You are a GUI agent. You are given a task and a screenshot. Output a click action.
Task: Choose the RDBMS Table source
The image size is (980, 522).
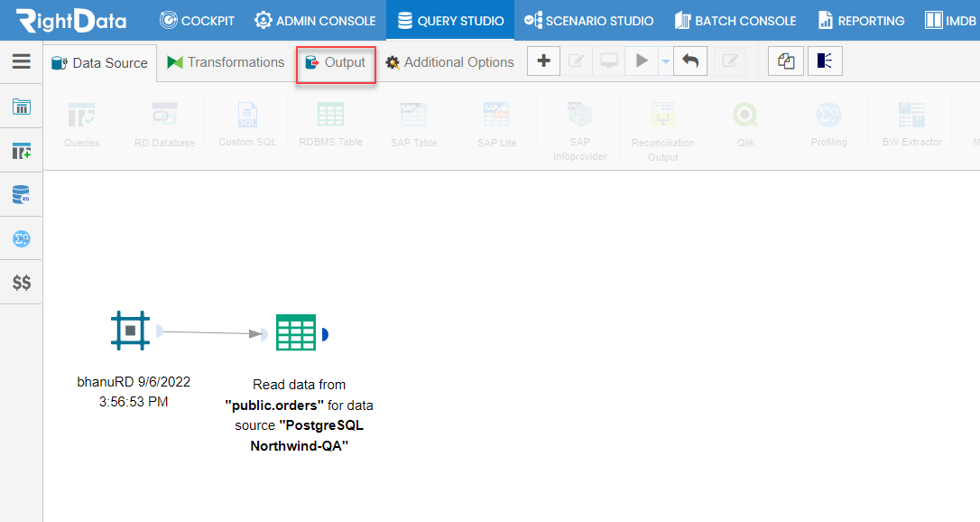tap(330, 125)
